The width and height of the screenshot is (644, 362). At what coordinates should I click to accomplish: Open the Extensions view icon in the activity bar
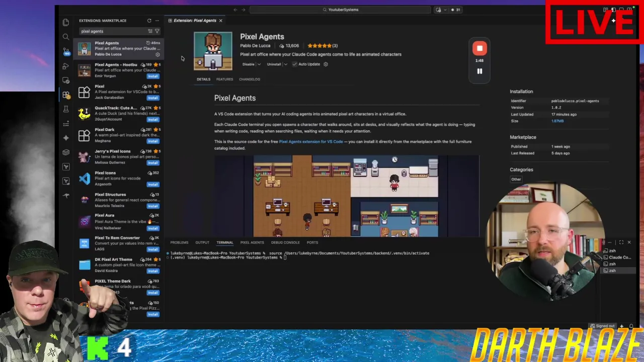click(66, 95)
